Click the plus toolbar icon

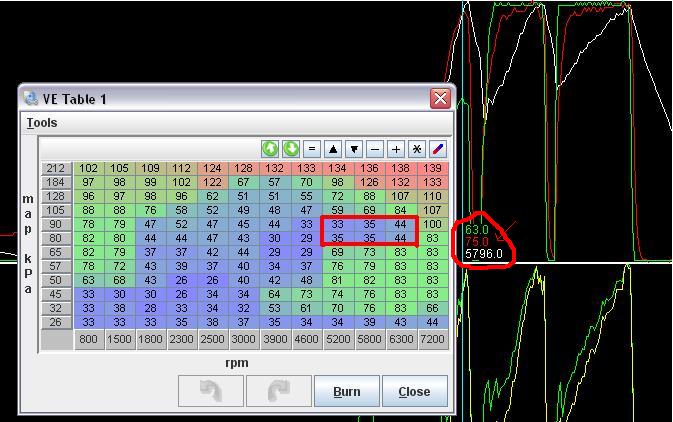(396, 149)
